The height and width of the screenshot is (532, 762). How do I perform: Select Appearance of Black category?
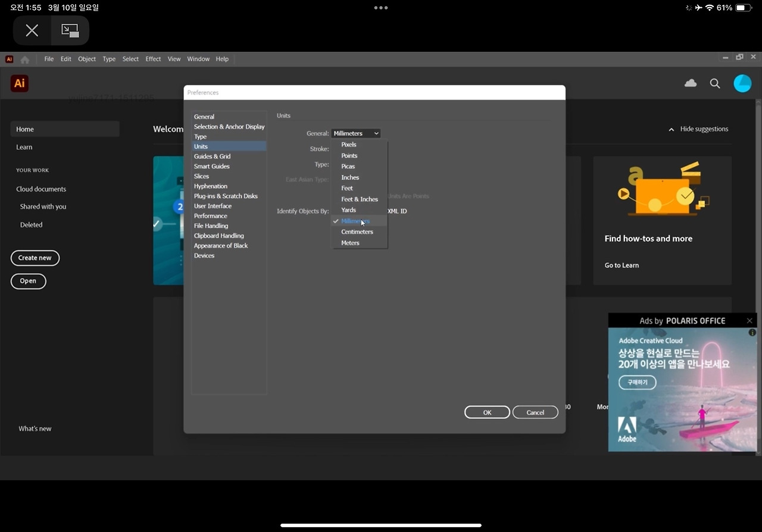coord(229,246)
